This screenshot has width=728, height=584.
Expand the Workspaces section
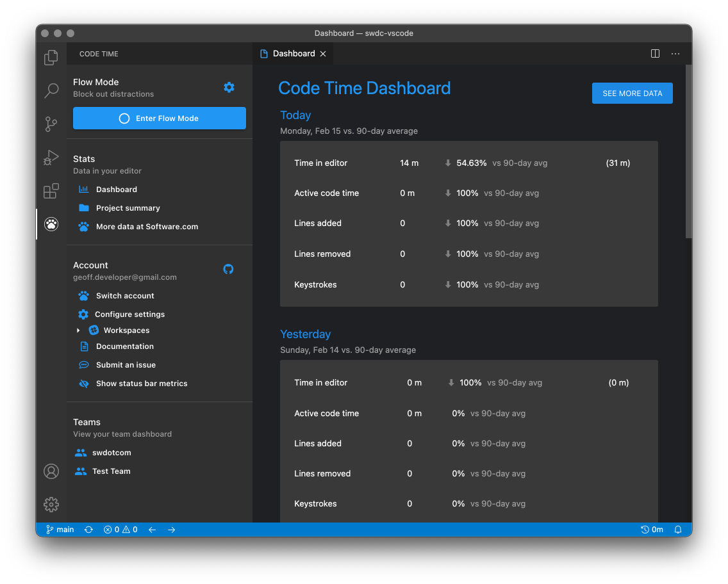coord(78,330)
